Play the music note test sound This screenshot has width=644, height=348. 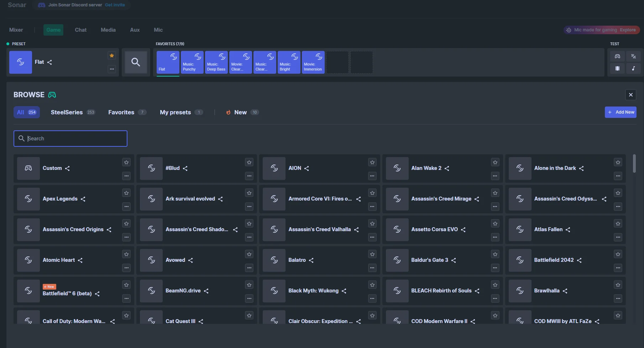(x=633, y=68)
